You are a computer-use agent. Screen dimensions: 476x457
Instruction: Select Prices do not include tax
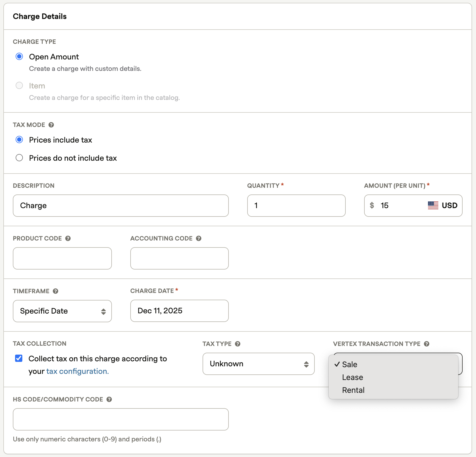coord(19,158)
